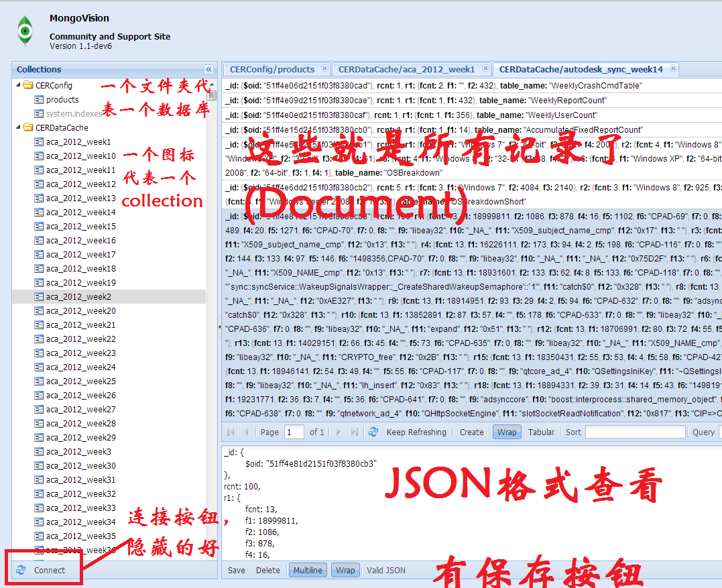Image resolution: width=722 pixels, height=588 pixels.
Task: Go to next page arrow icon
Action: pos(339,432)
